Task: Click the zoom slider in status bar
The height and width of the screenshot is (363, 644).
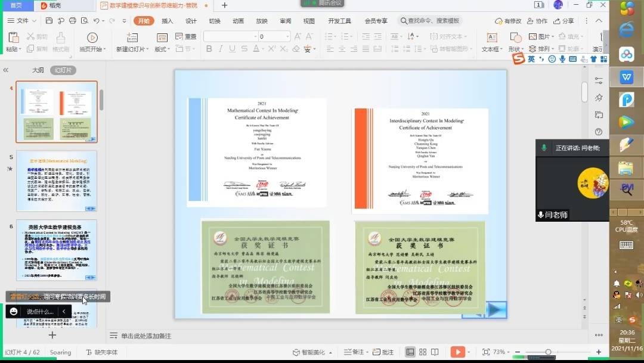Action: point(549,352)
